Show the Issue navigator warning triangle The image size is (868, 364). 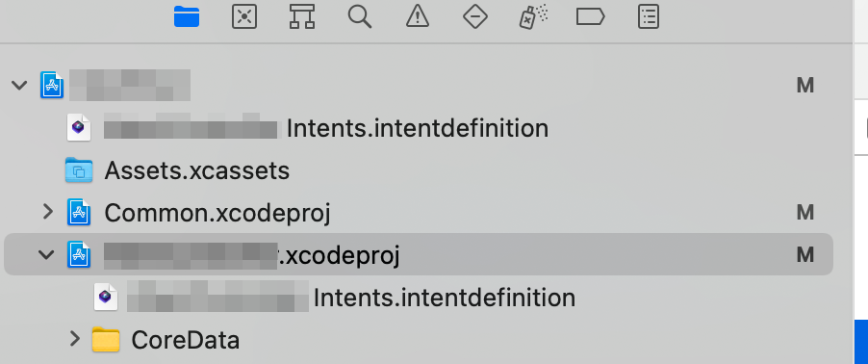pyautogui.click(x=418, y=16)
